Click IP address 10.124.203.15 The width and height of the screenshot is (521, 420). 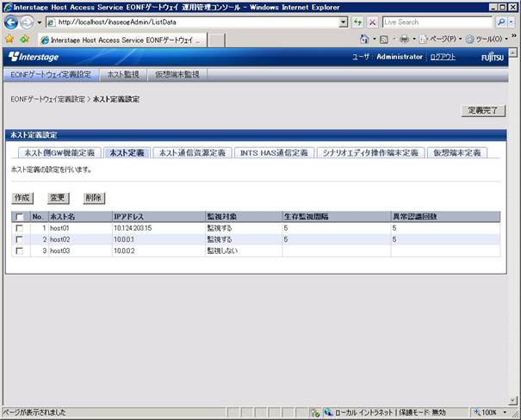(133, 228)
